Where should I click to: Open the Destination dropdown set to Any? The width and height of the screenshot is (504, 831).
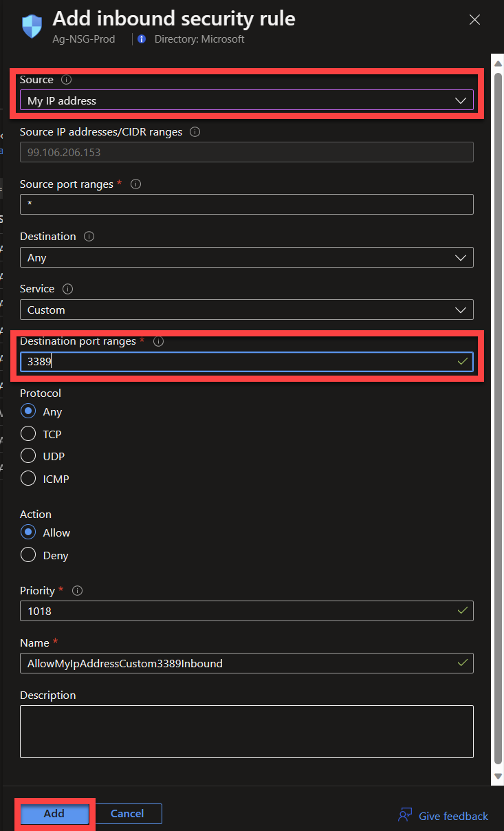click(x=247, y=257)
